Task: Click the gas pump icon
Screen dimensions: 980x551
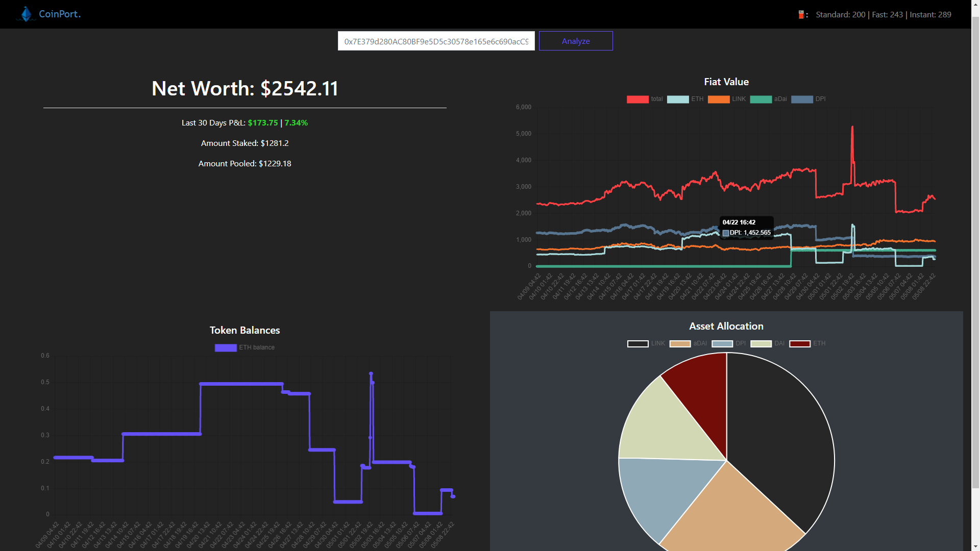Action: tap(801, 14)
